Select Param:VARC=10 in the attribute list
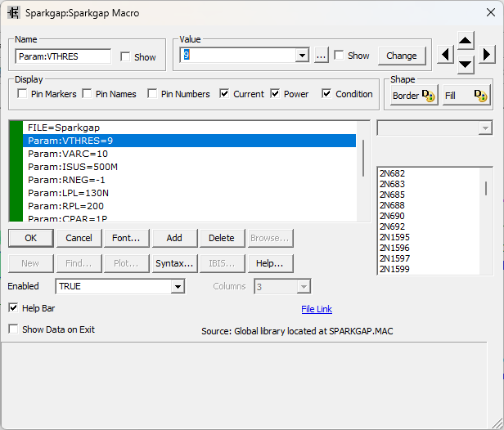Viewport: 504px width, 430px height. pos(68,154)
